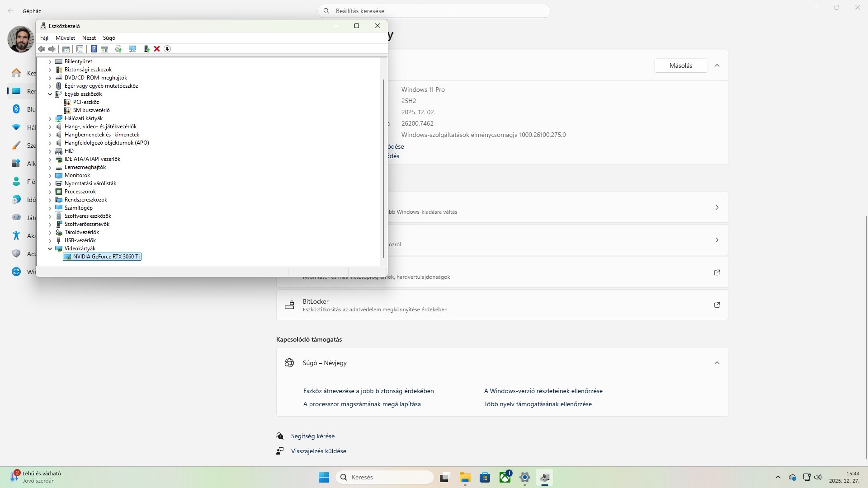The height and width of the screenshot is (488, 868).
Task: Open the Visszajelzés küldése link
Action: point(318,451)
